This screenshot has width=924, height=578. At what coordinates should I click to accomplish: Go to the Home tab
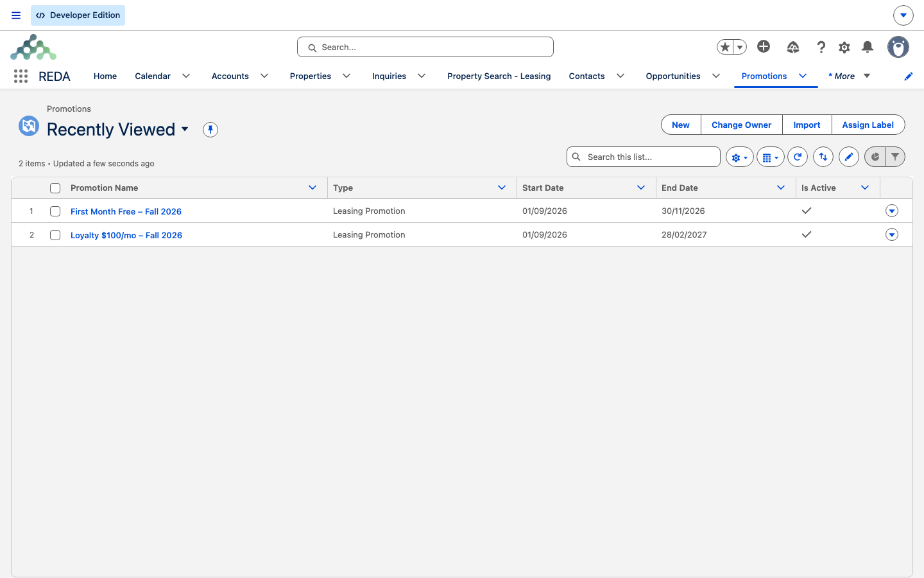click(x=105, y=76)
